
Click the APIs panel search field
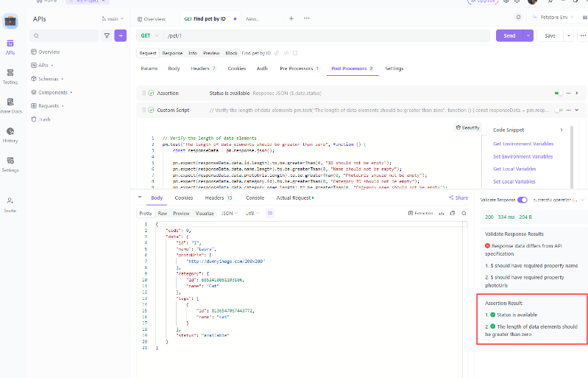64,35
